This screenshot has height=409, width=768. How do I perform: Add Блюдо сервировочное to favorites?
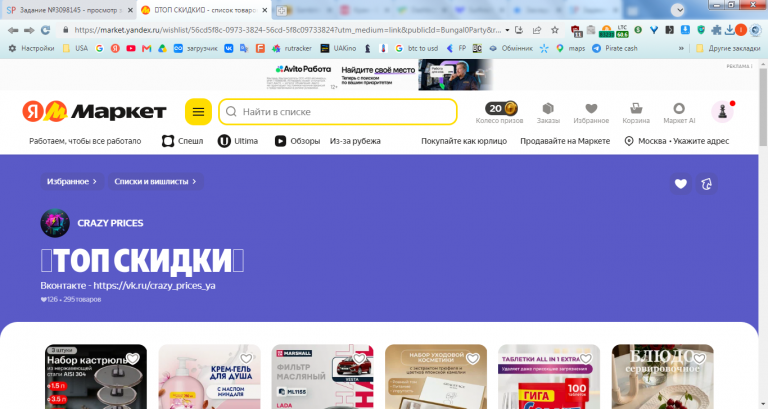pos(699,359)
